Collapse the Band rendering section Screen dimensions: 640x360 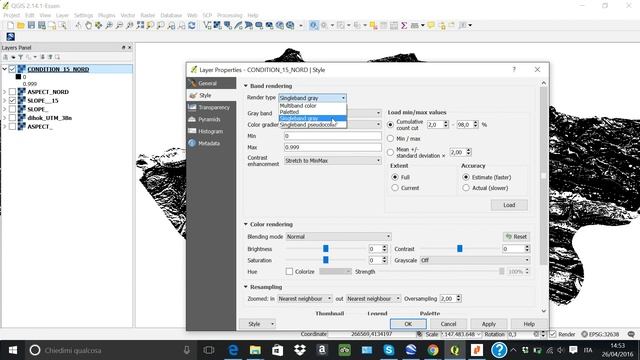(x=246, y=86)
